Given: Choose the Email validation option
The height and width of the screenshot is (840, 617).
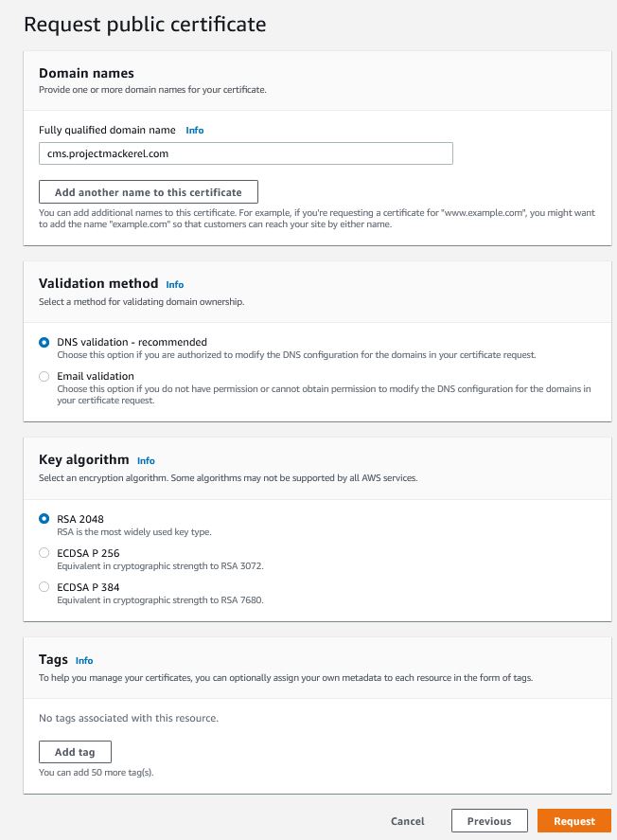Looking at the screenshot, I should pos(44,376).
